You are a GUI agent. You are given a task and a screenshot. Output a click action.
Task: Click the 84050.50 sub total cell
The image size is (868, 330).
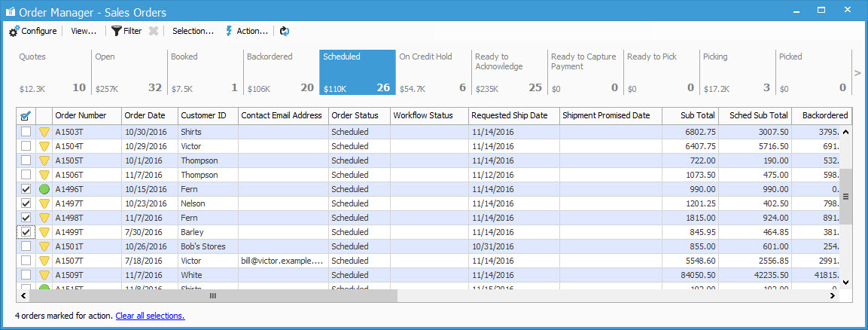[690, 275]
